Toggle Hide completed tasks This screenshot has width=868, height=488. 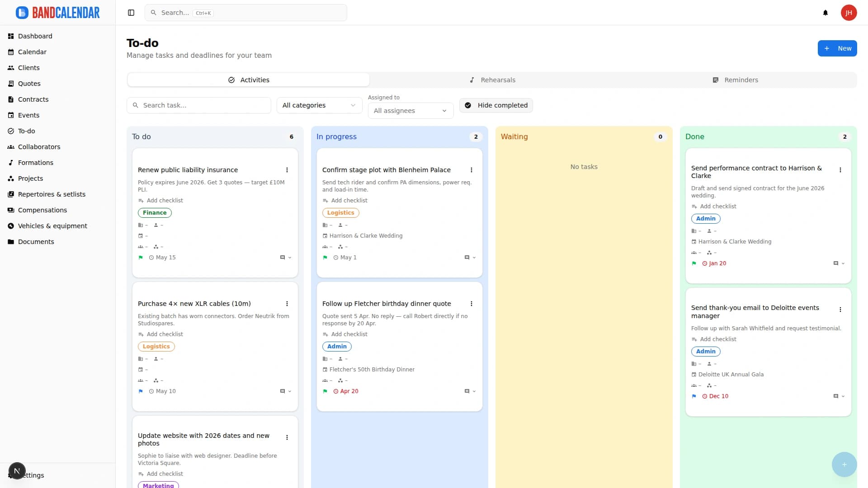click(x=496, y=105)
